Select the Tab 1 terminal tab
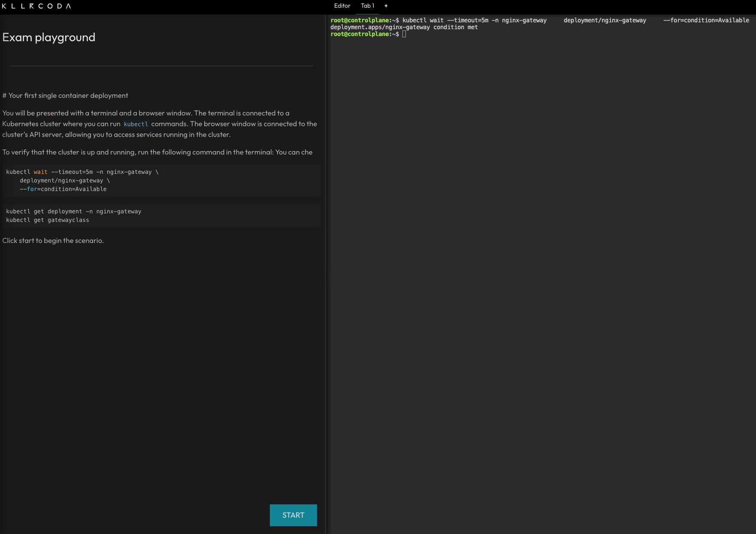Viewport: 756px width, 534px height. (x=367, y=6)
